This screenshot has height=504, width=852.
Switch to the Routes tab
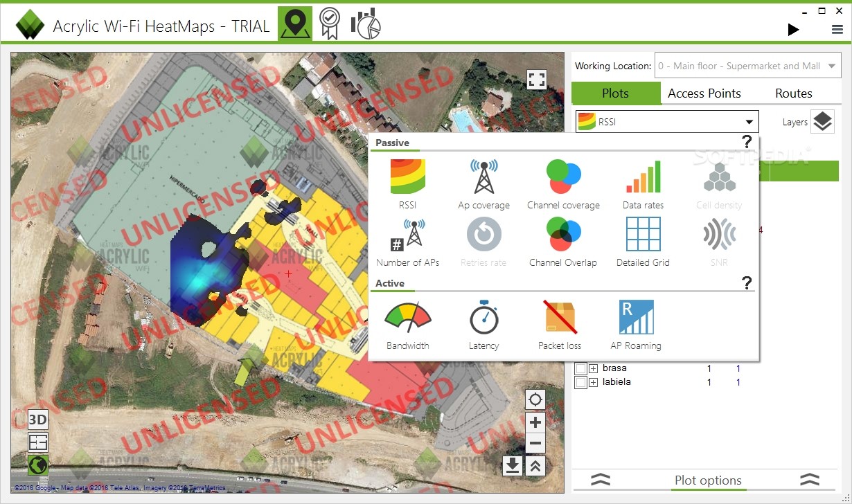pos(794,93)
